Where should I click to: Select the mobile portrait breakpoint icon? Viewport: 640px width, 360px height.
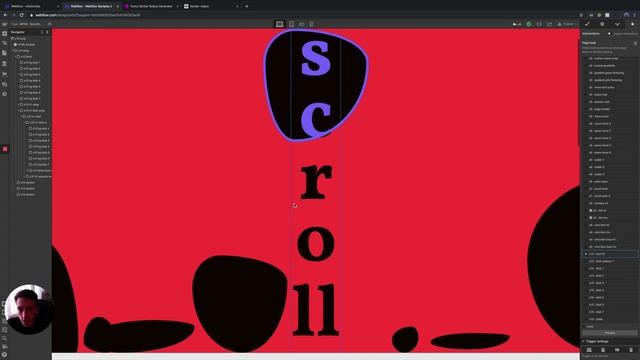tap(311, 24)
